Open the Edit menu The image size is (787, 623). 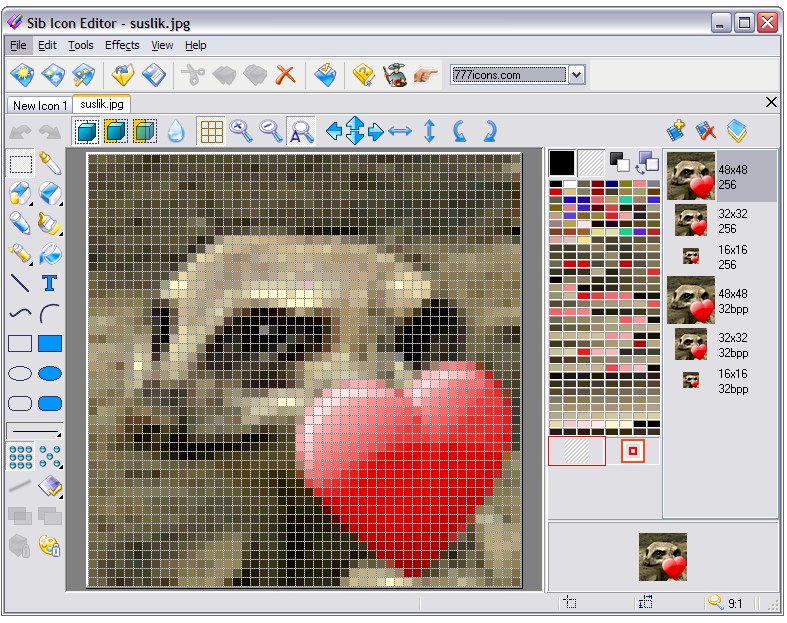tap(47, 45)
